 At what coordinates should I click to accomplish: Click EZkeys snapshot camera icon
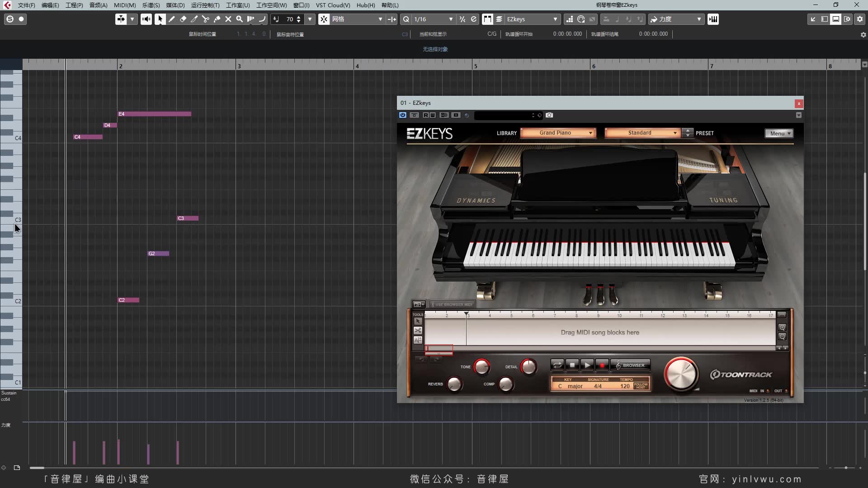click(x=549, y=115)
